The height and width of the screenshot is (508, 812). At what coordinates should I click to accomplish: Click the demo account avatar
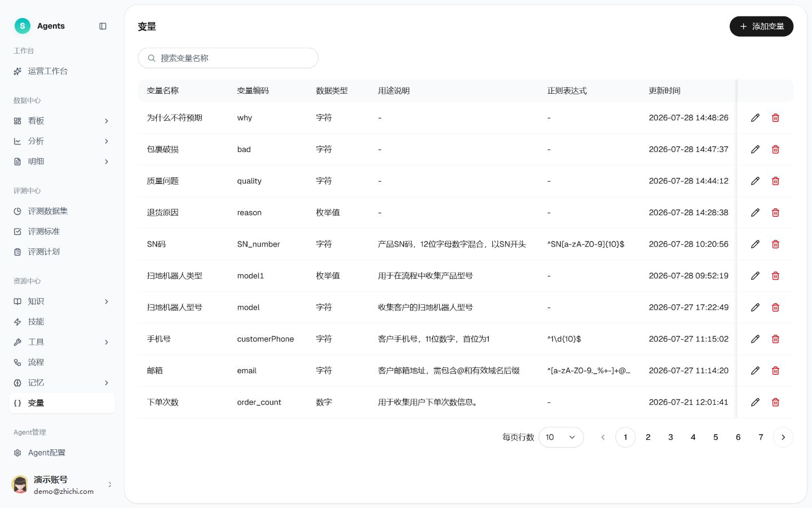point(20,485)
